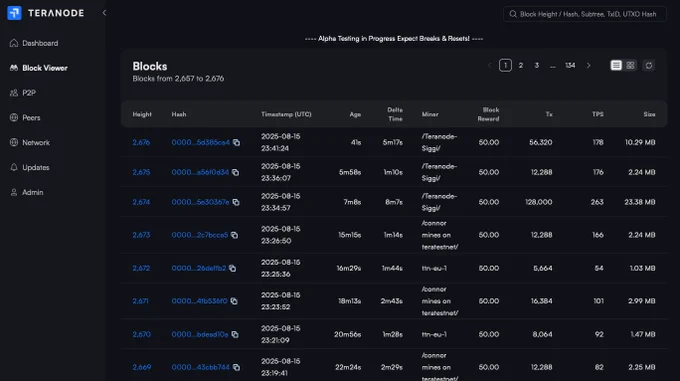Click the Teranode logo icon
Viewport: 680px width, 381px height.
(x=14, y=13)
